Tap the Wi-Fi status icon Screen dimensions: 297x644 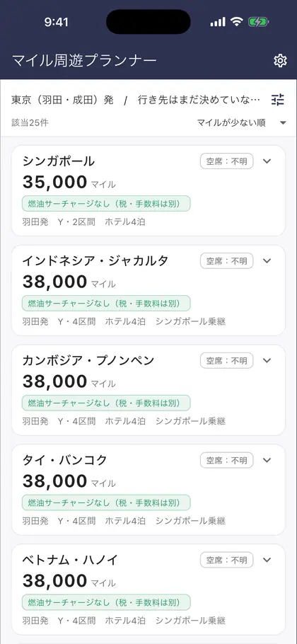coord(237,22)
